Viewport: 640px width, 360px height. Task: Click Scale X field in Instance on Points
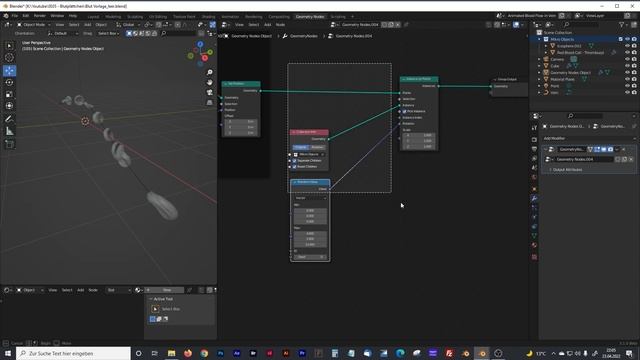[419, 135]
